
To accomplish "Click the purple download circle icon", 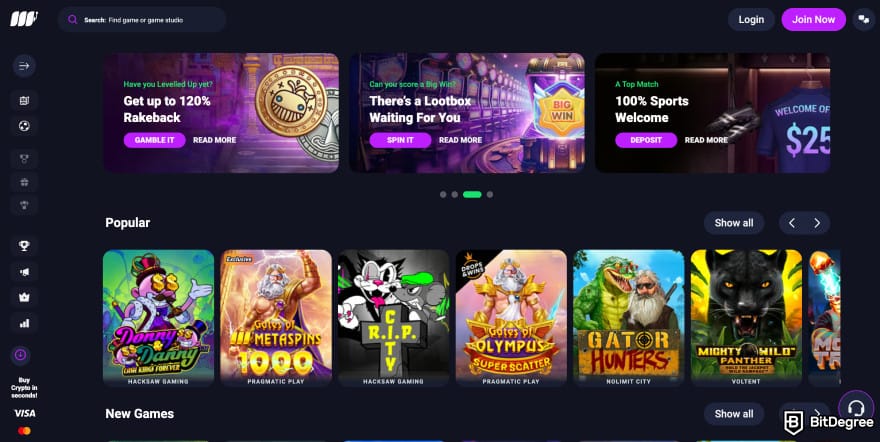I will pyautogui.click(x=21, y=355).
